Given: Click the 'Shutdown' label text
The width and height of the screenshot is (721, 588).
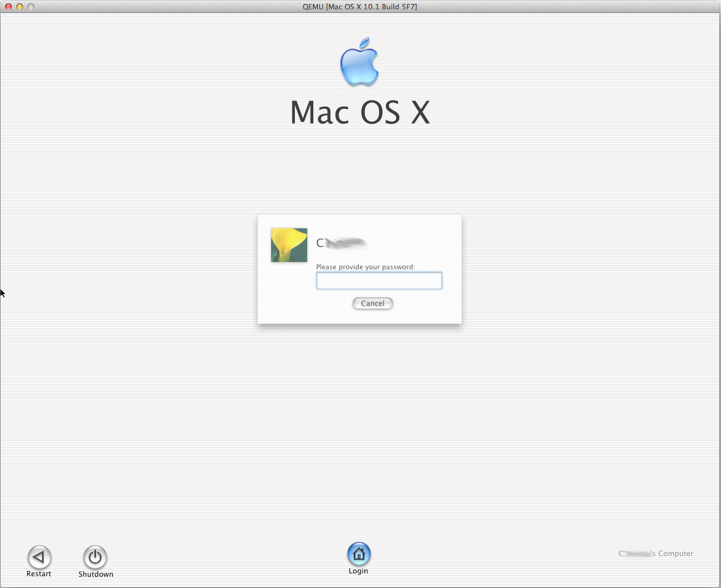Looking at the screenshot, I should (x=96, y=574).
